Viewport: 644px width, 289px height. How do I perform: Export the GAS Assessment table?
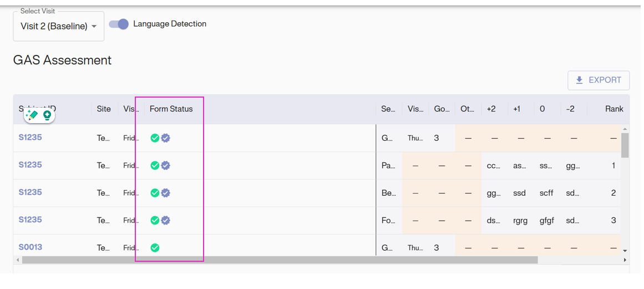(598, 80)
